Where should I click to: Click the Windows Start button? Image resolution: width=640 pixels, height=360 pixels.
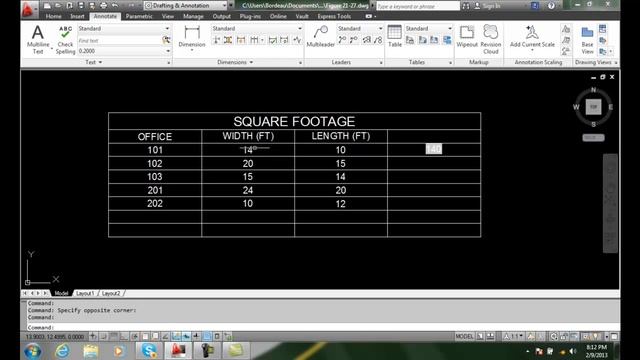[x=33, y=351]
